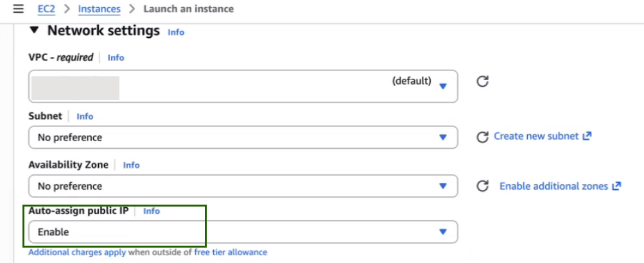Open the hamburger navigation menu
Viewport: 644px width, 263px height.
pyautogui.click(x=18, y=9)
